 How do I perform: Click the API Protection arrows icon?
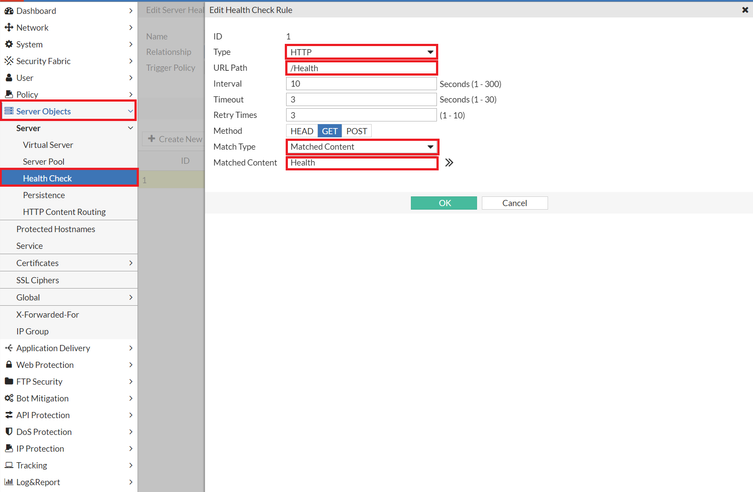pos(9,415)
